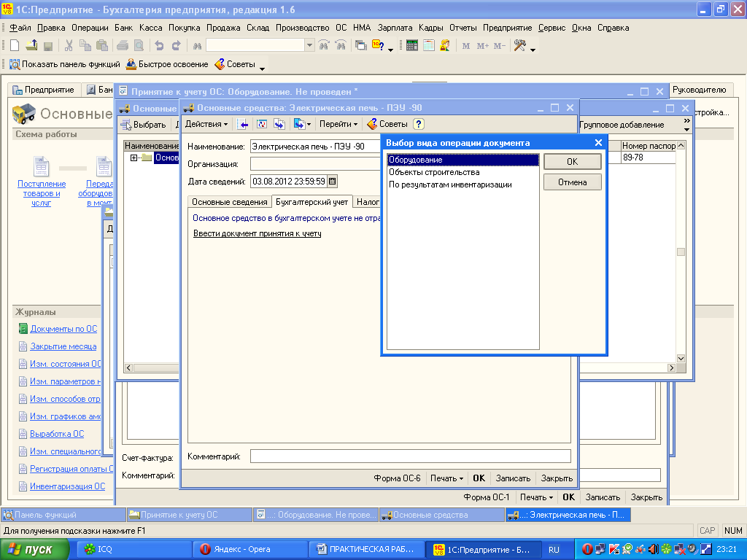747x560 pixels.
Task: Switch to Основные сведения tab
Action: coord(229,202)
